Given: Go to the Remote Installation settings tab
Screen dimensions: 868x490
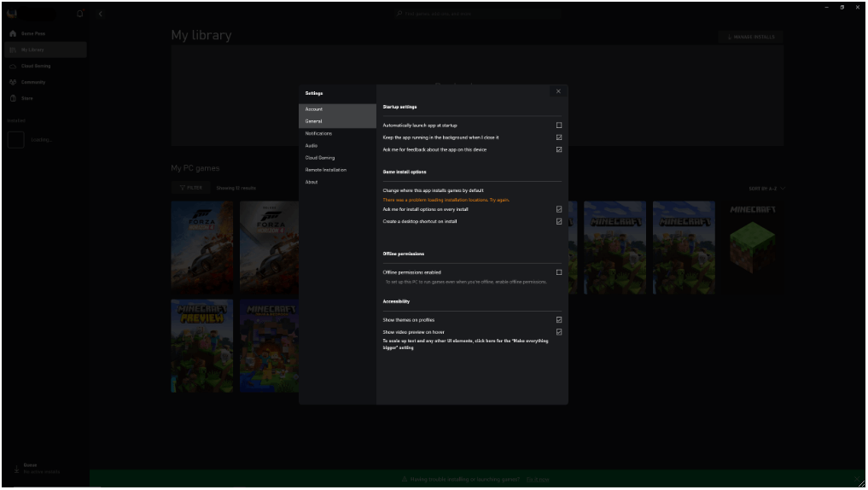Looking at the screenshot, I should pyautogui.click(x=337, y=170).
